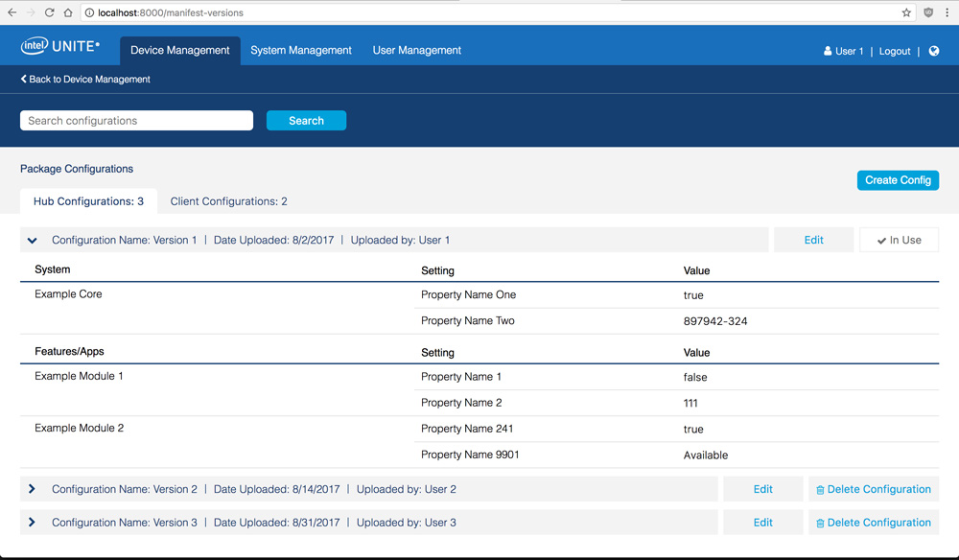Select Hub Configurations: 3 tab
This screenshot has height=560, width=959.
coord(88,201)
